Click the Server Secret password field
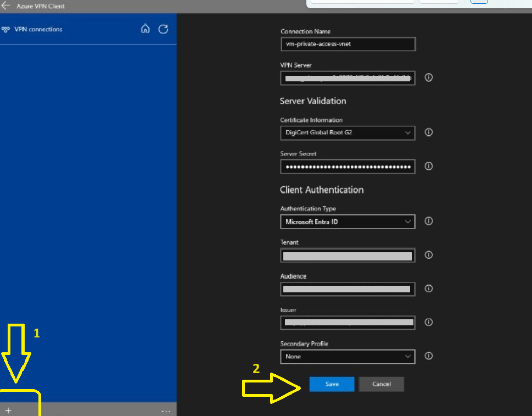This screenshot has height=416, width=532. pos(348,167)
